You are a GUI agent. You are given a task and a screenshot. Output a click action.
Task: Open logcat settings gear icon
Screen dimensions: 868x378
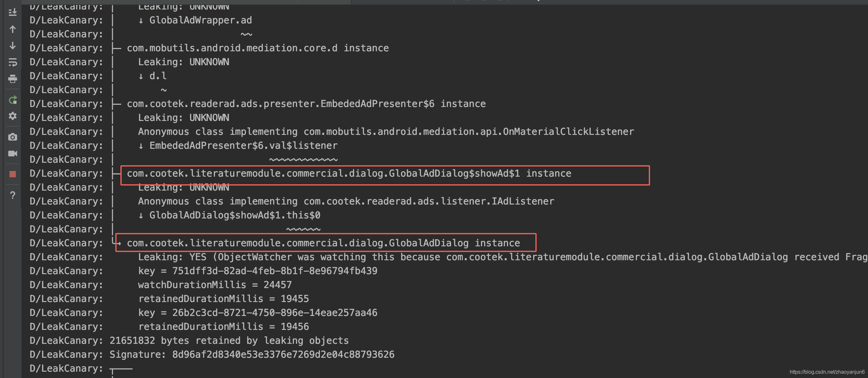pos(12,116)
